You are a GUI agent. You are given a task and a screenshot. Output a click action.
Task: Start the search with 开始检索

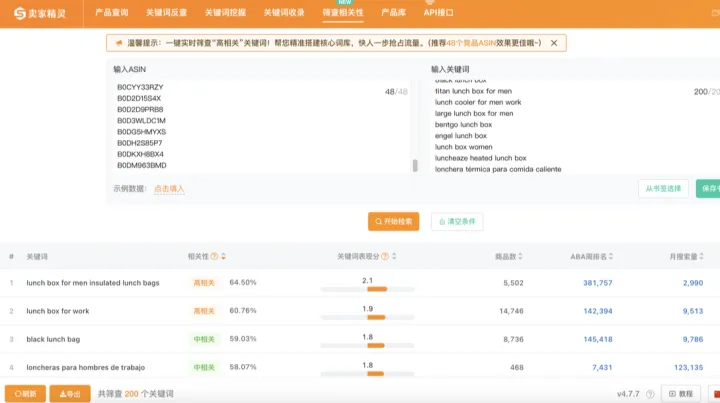tap(394, 221)
